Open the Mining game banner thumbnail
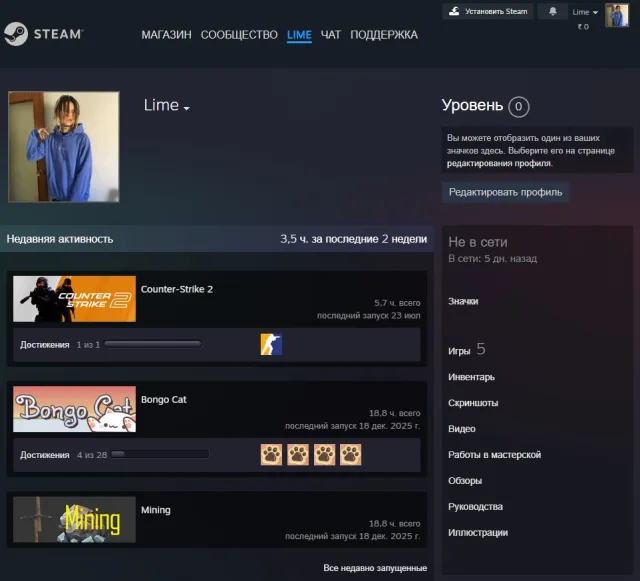Viewport: 640px width, 581px height. click(74, 519)
